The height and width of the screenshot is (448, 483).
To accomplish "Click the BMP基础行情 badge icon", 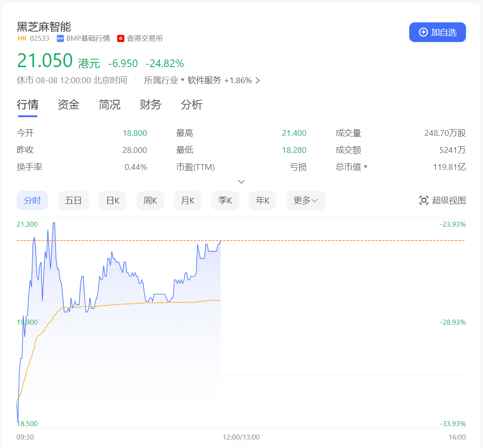I will (60, 38).
